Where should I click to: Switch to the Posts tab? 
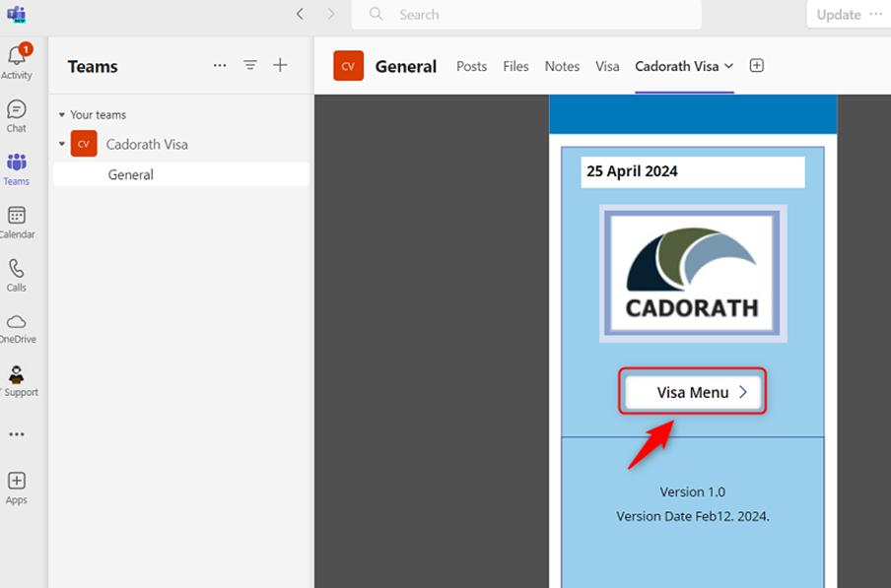point(472,66)
